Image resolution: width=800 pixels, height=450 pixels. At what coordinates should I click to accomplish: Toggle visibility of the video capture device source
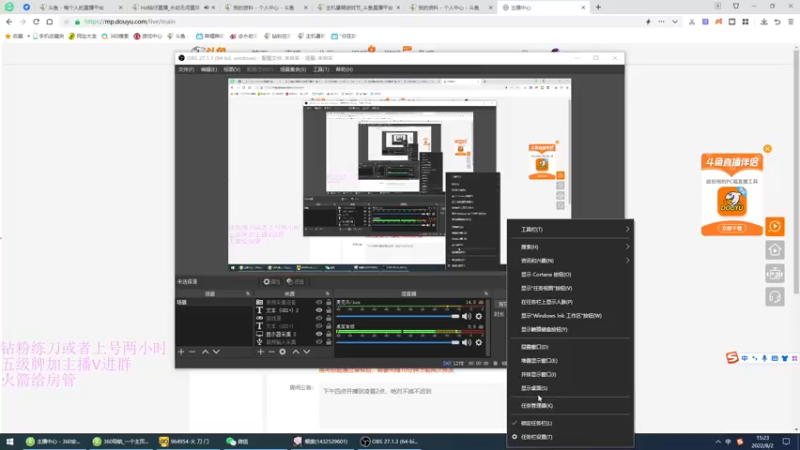click(319, 303)
